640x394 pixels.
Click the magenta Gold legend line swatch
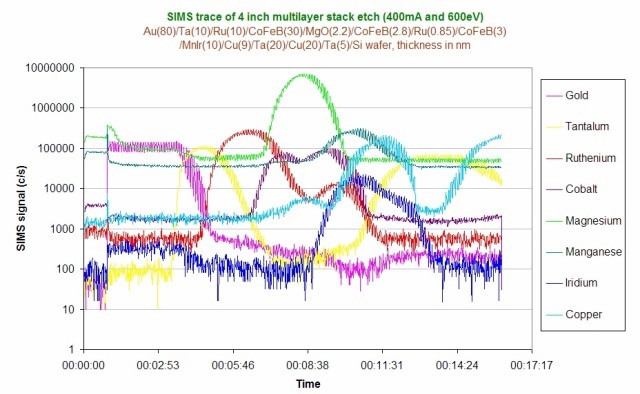click(x=554, y=96)
